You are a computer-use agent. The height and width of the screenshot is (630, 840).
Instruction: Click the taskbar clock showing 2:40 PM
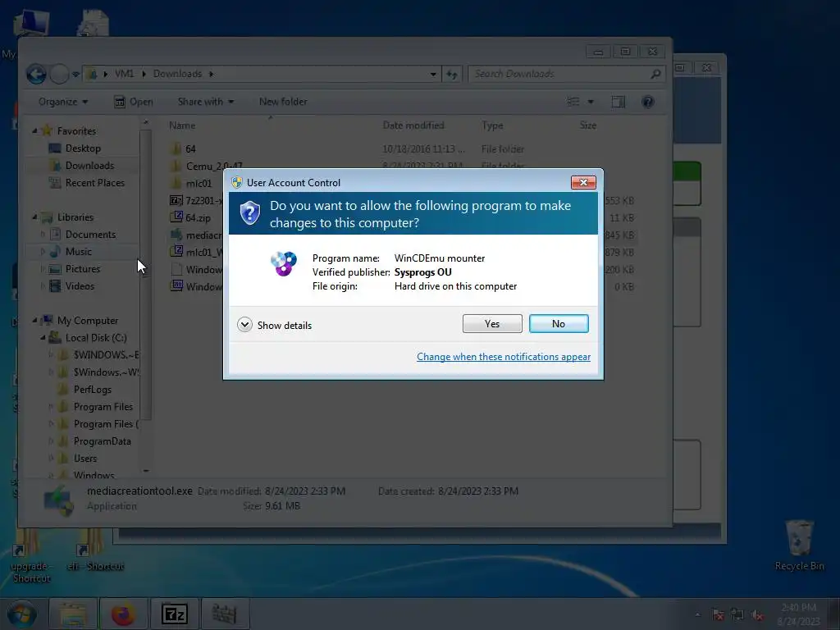pos(798,614)
